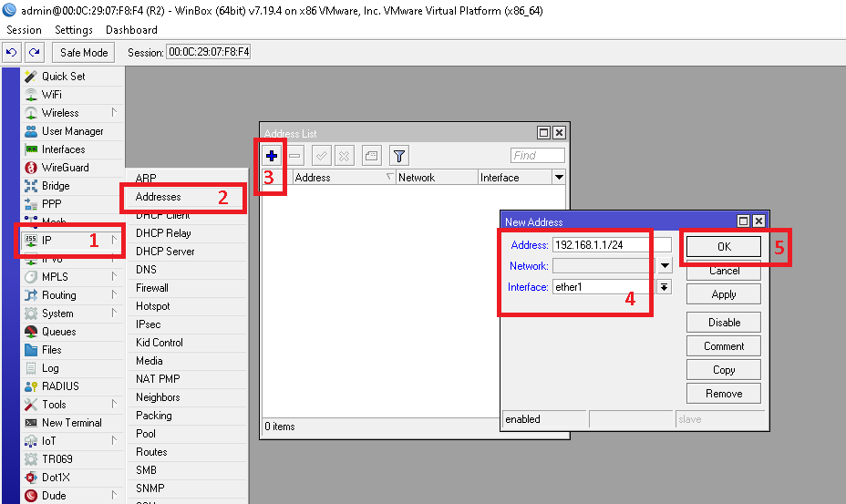The width and height of the screenshot is (846, 504).
Task: Open the Settings menu
Action: pyautogui.click(x=74, y=30)
